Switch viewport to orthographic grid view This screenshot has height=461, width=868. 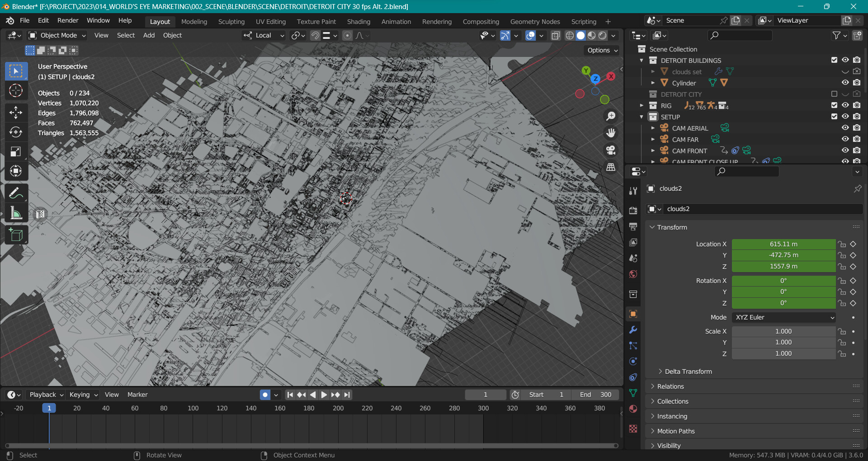611,167
